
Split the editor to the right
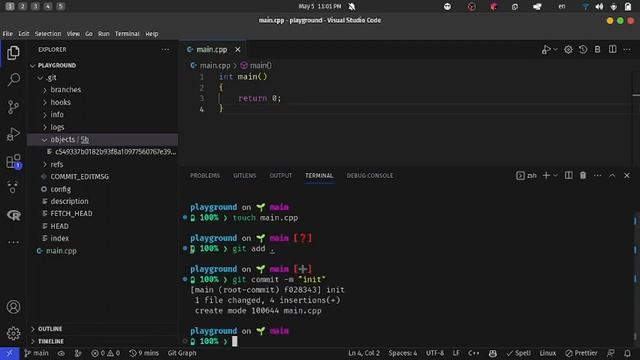613,49
